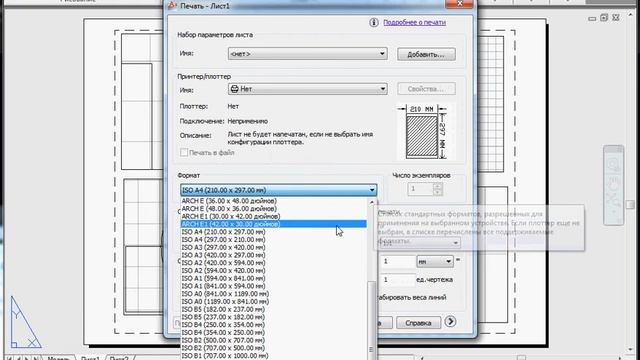Screen dimensions: 640x360
Task: Click the 'Справка' button
Action: coord(418,323)
